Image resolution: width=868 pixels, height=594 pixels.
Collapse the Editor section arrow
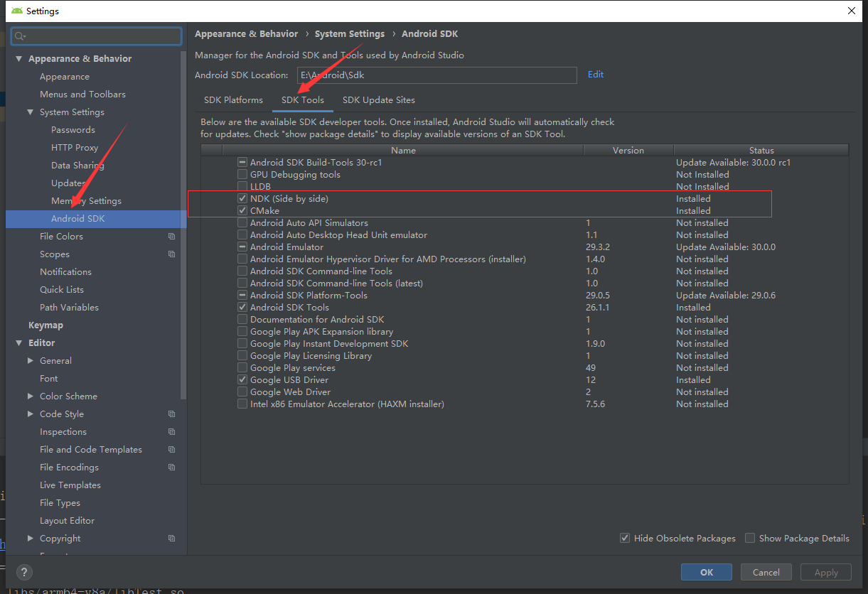coord(19,343)
